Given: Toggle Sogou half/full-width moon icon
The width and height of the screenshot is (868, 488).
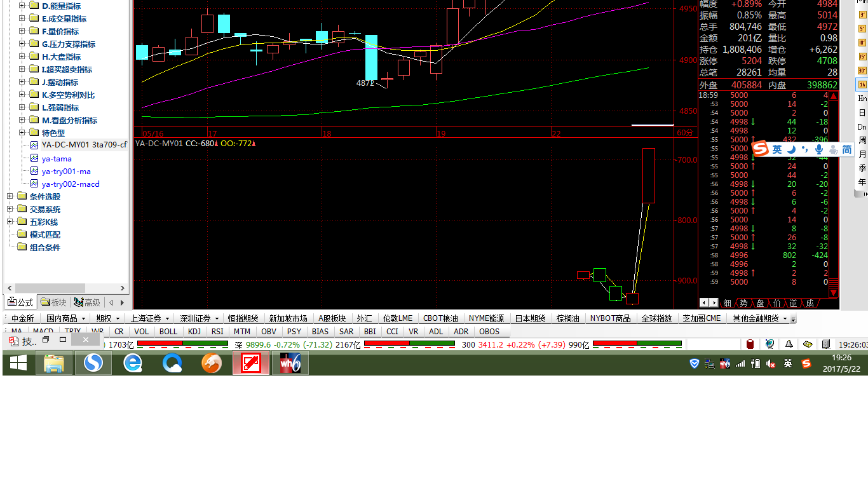Looking at the screenshot, I should pos(792,149).
